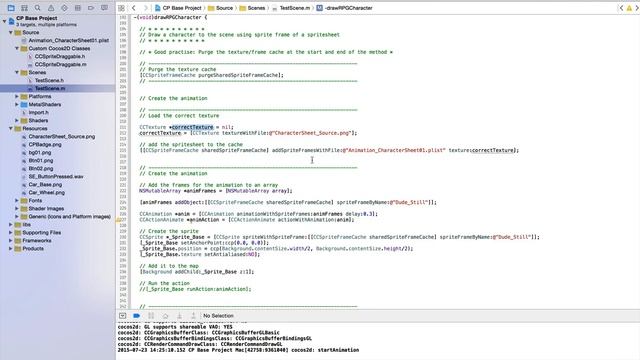Open the Test navigator diamond icon
Screen dimensions: 640x360
64,8
